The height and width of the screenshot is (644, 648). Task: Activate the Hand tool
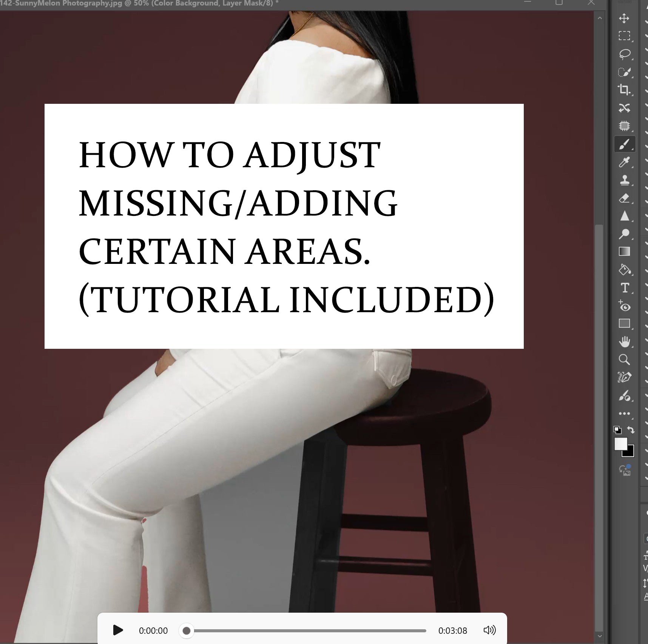pyautogui.click(x=624, y=342)
